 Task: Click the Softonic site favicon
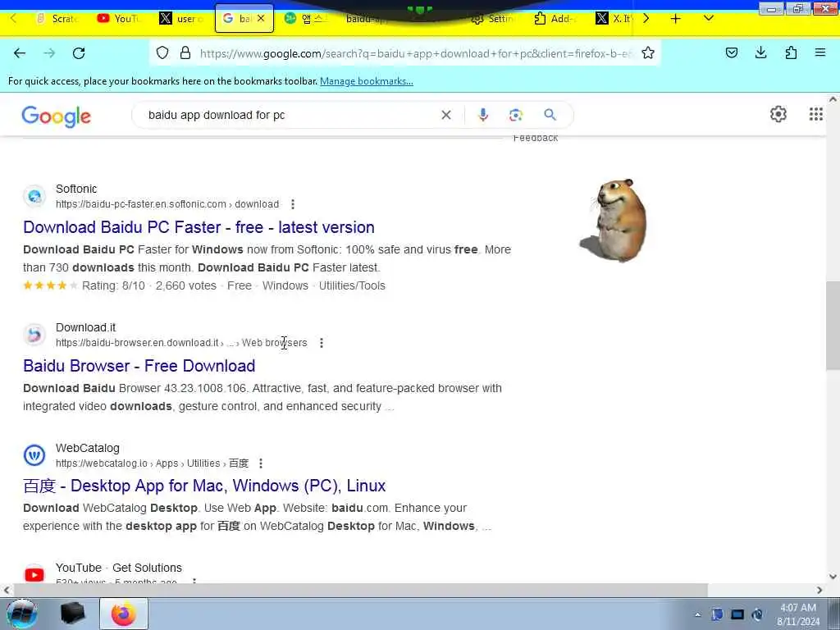[x=34, y=196]
